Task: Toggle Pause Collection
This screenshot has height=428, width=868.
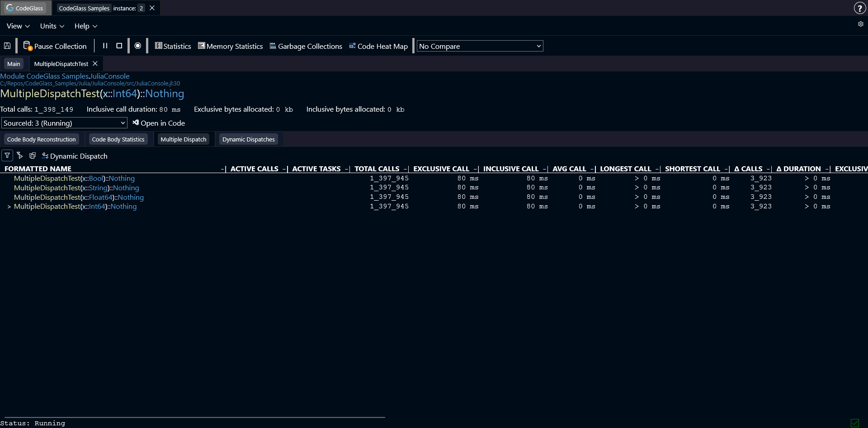Action: pos(55,46)
